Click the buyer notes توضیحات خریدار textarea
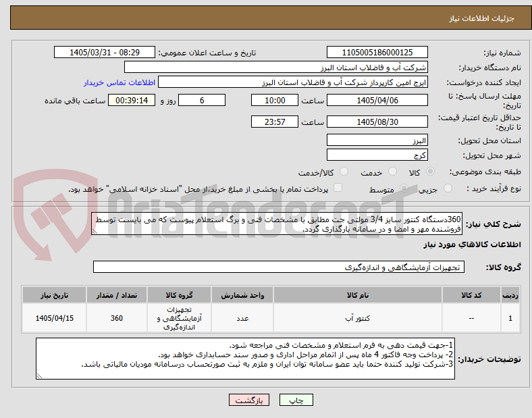 click(245, 359)
